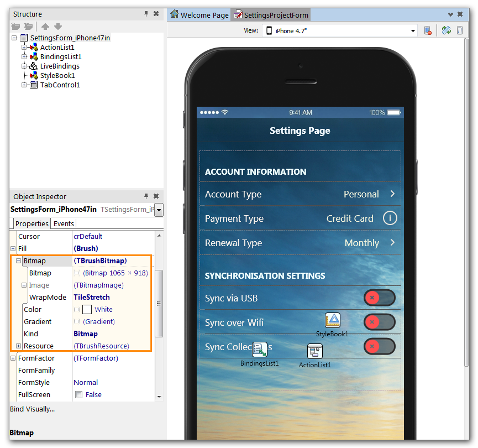Image resolution: width=478 pixels, height=448 pixels.
Task: Select the Events tab in Object Inspector
Action: pos(63,223)
